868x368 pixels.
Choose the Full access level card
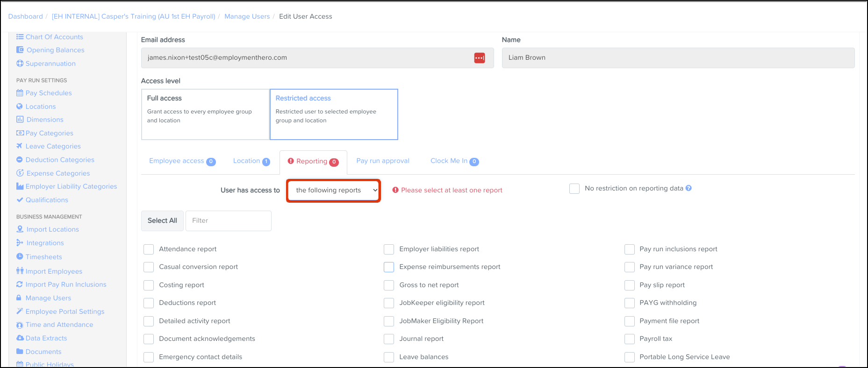tap(205, 114)
